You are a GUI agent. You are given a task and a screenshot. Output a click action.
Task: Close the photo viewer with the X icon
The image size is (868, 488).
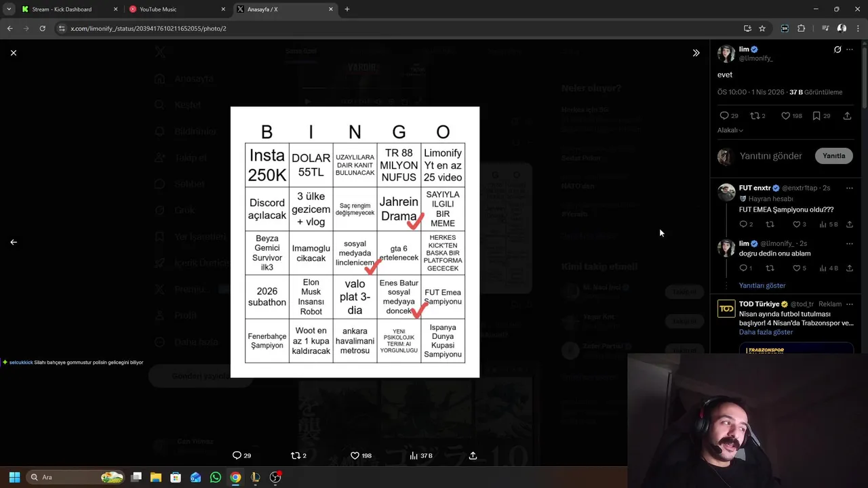pyautogui.click(x=14, y=53)
